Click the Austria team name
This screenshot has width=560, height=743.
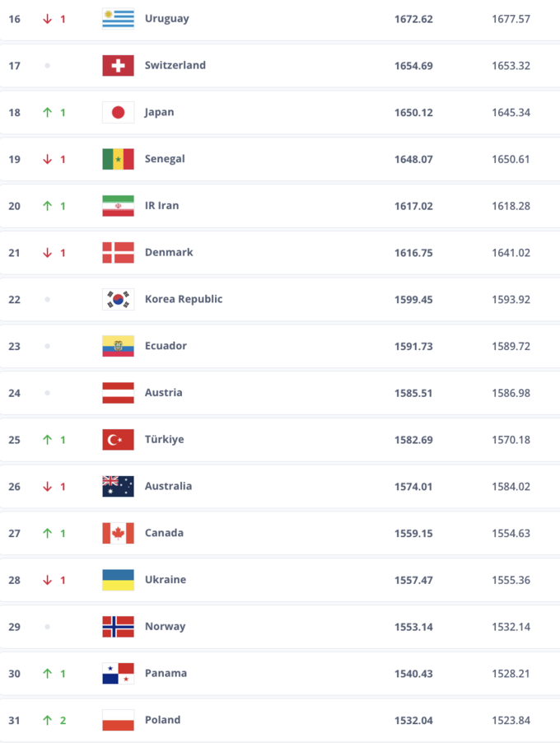(x=163, y=393)
